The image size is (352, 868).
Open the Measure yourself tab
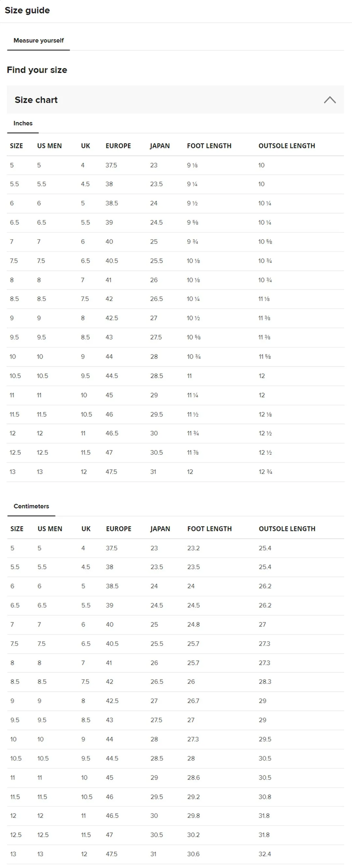click(x=38, y=40)
